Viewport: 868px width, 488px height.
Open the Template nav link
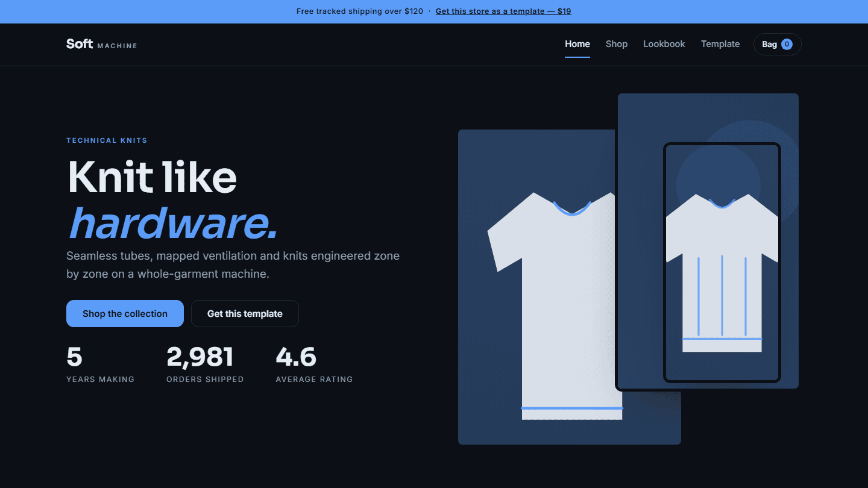[x=720, y=44]
